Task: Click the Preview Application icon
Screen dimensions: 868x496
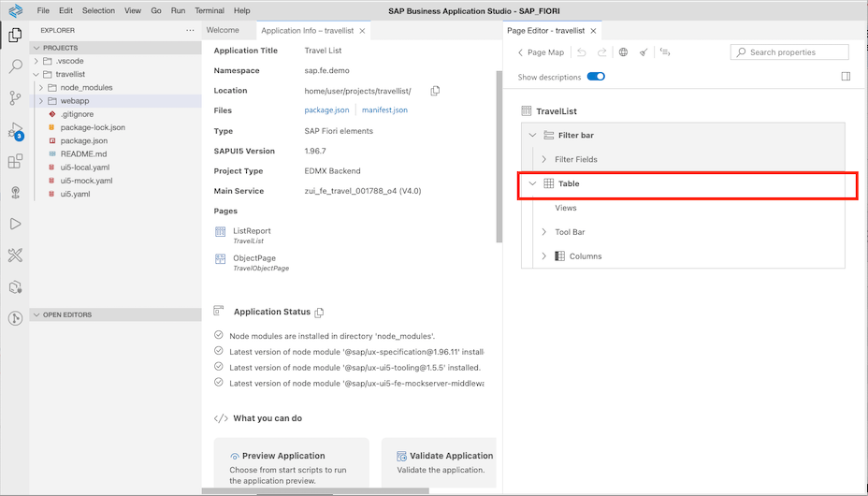Action: coord(235,456)
